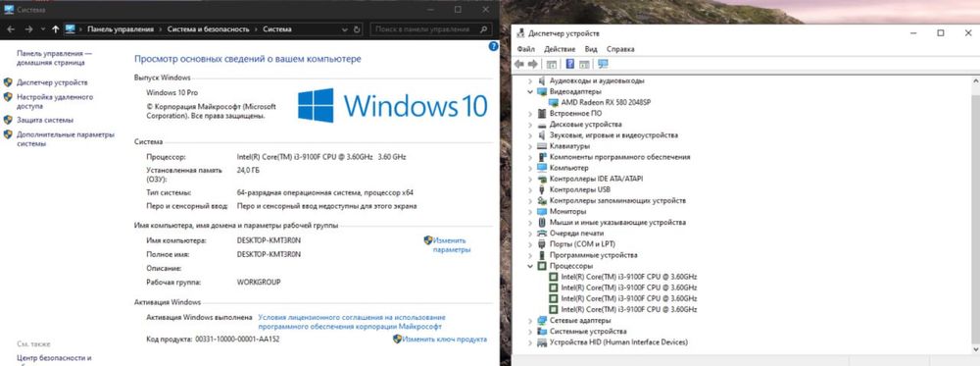Click shield icon beside Защита системы

8,120
